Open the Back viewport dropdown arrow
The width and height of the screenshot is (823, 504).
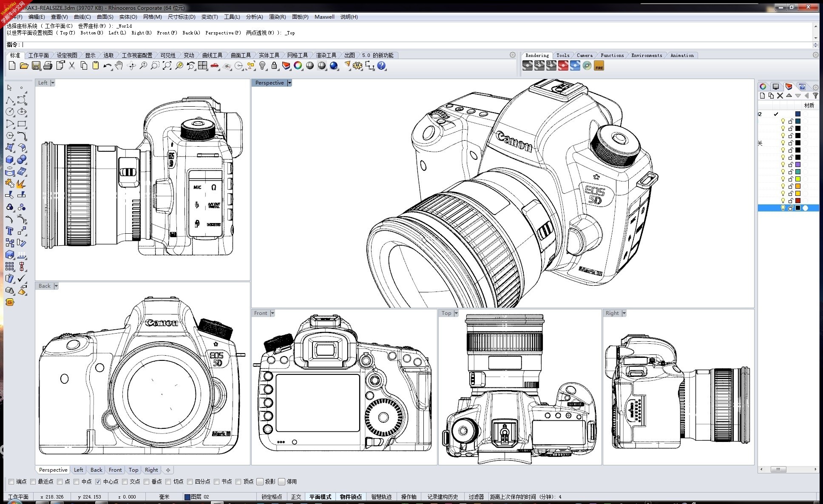click(x=56, y=286)
